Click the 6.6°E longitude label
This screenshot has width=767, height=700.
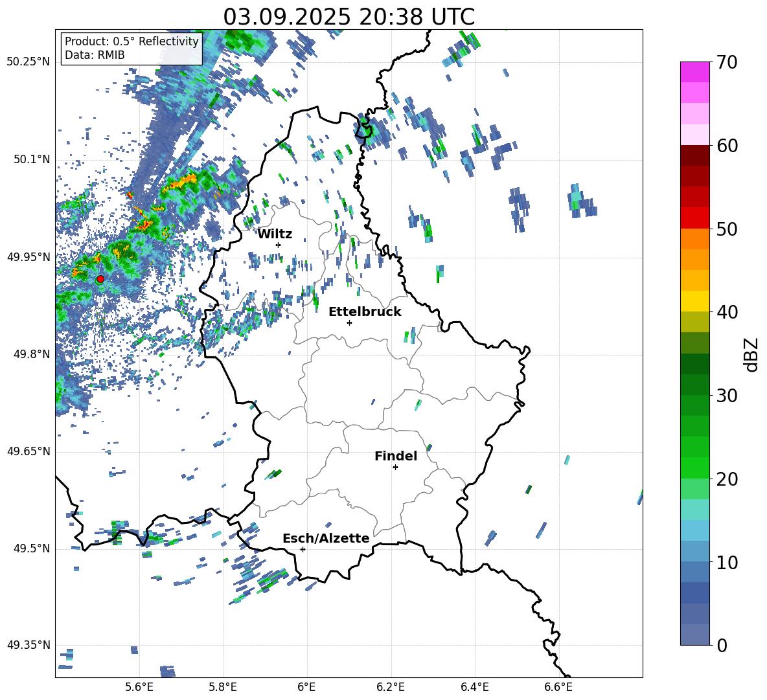[x=558, y=687]
